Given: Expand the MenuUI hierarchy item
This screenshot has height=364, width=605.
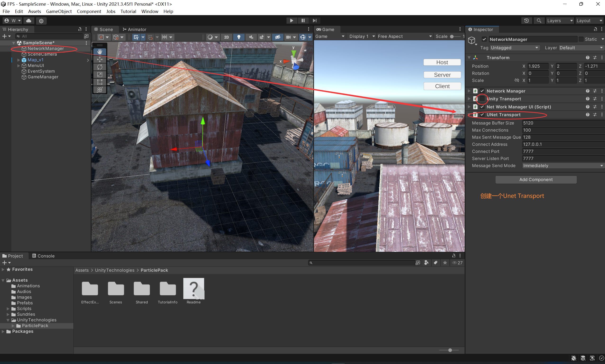Looking at the screenshot, I should 18,66.
